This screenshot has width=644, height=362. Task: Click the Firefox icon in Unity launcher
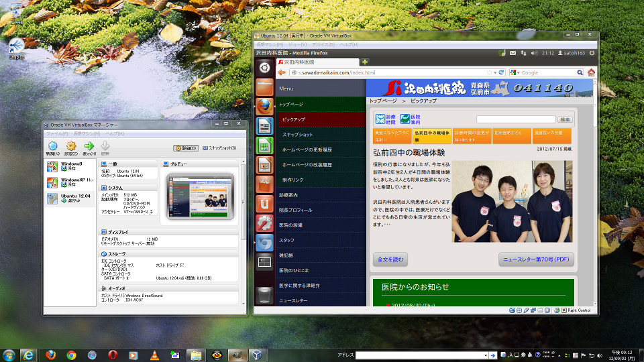pos(264,107)
